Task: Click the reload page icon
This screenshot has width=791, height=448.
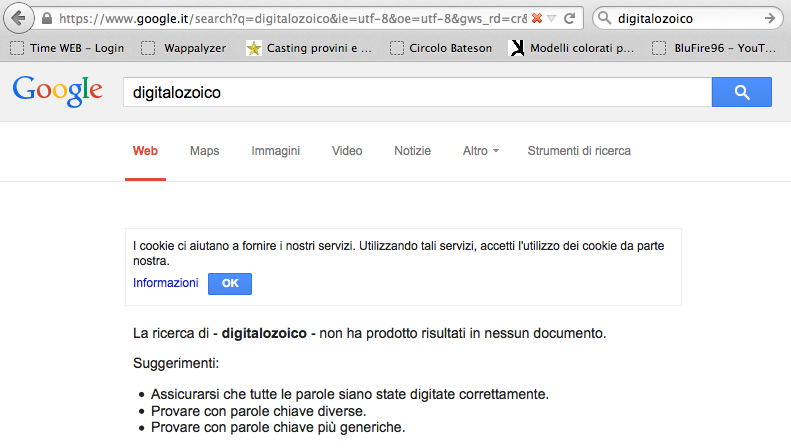Action: pos(570,19)
